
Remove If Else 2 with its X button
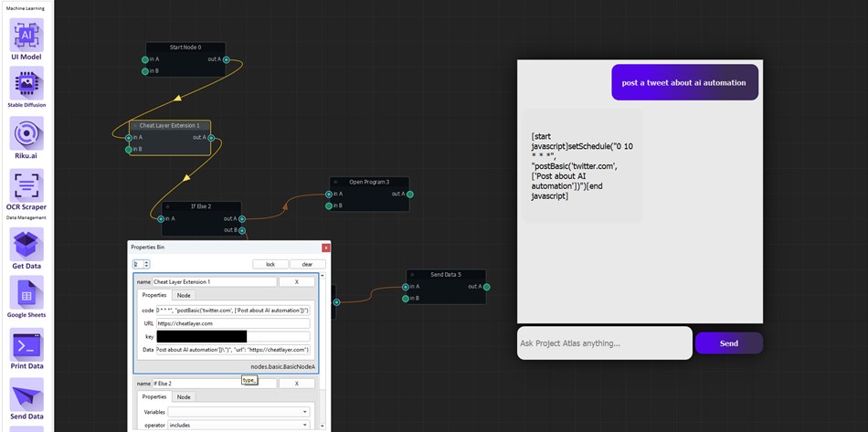click(x=297, y=384)
